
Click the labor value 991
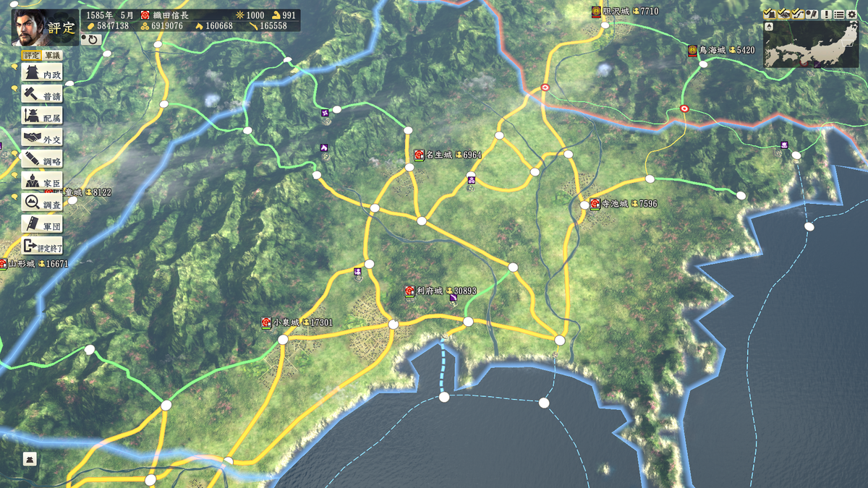point(289,14)
